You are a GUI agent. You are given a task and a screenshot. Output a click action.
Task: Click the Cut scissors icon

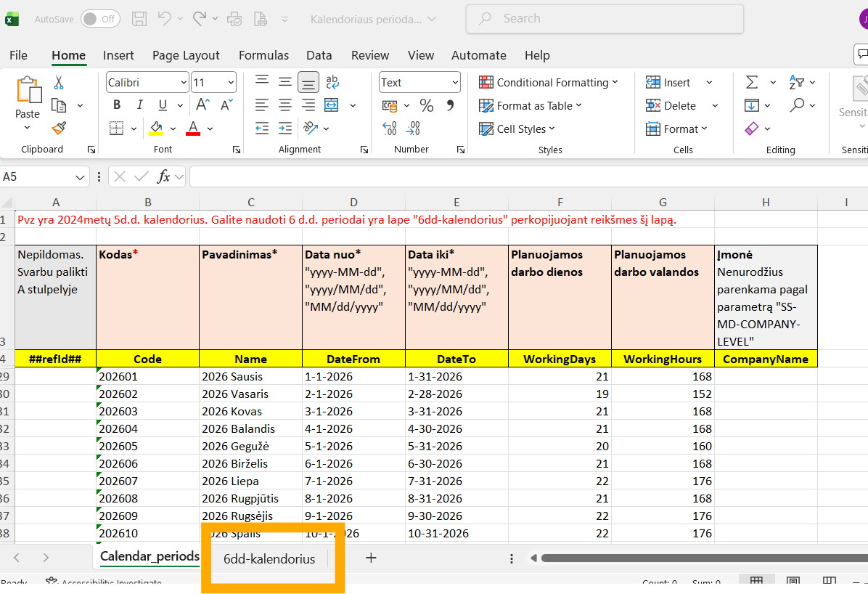(59, 83)
